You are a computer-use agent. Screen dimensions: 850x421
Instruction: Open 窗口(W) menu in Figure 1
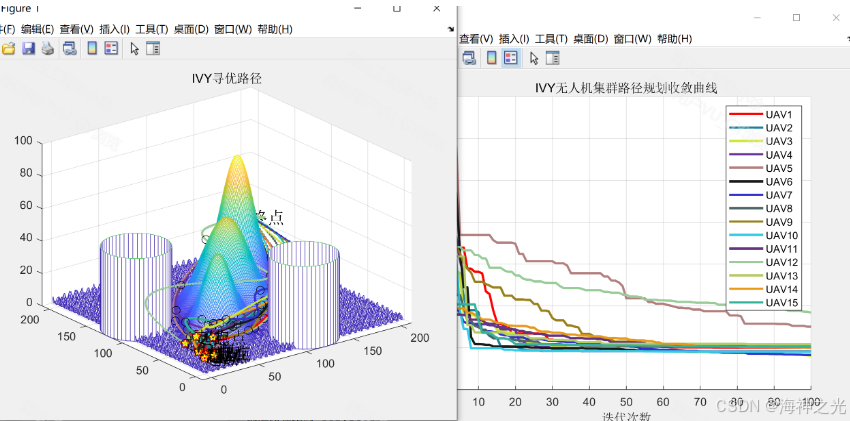click(x=233, y=29)
